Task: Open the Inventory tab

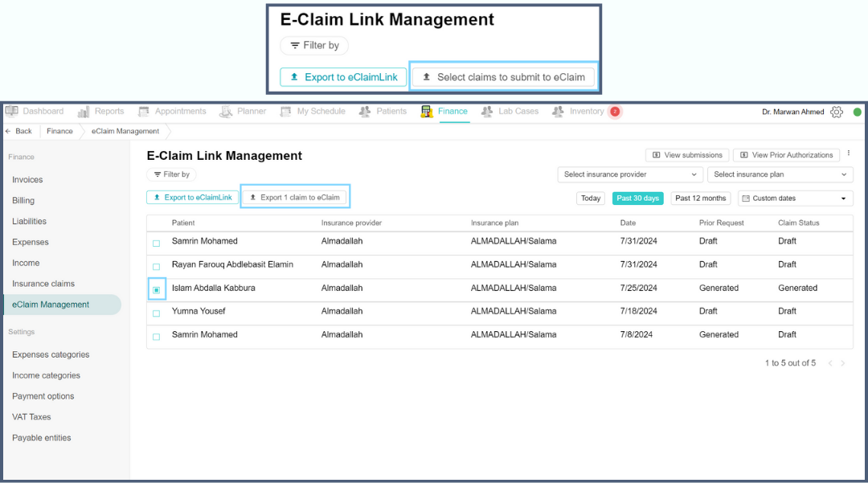Action: click(587, 111)
